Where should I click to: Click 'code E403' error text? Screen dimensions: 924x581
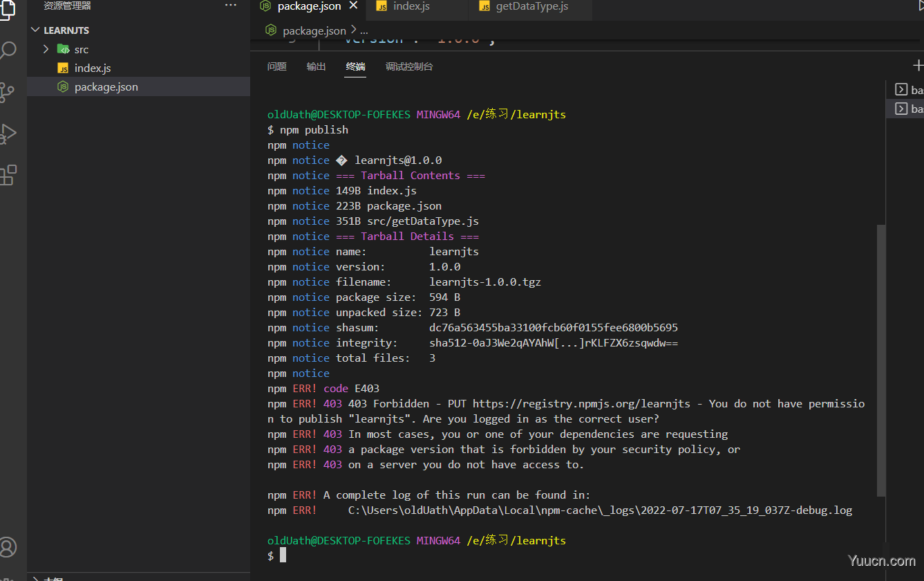[x=351, y=388]
